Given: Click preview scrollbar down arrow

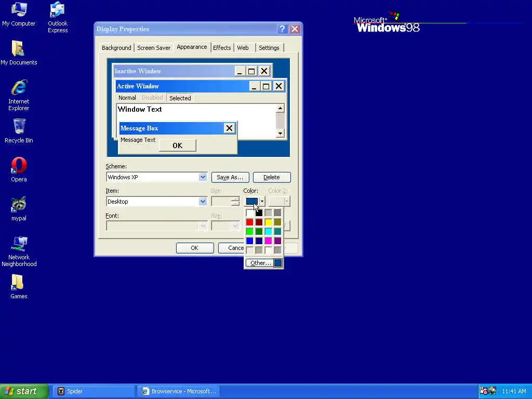Looking at the screenshot, I should 280,134.
